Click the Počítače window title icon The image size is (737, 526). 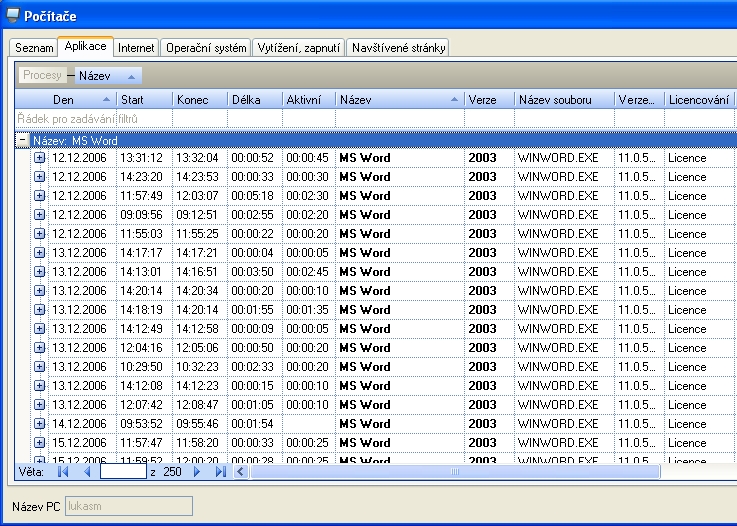(x=13, y=16)
